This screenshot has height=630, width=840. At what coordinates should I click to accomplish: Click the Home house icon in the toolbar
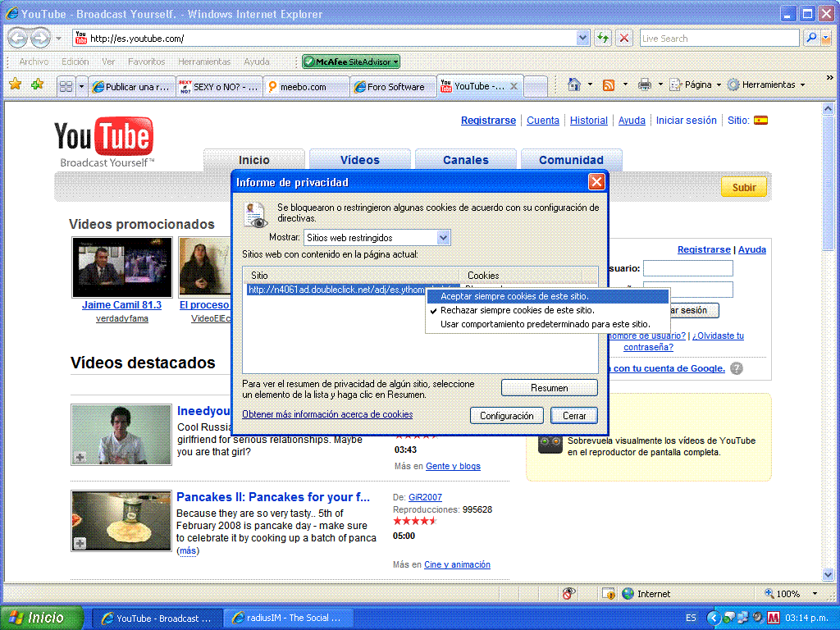point(573,84)
